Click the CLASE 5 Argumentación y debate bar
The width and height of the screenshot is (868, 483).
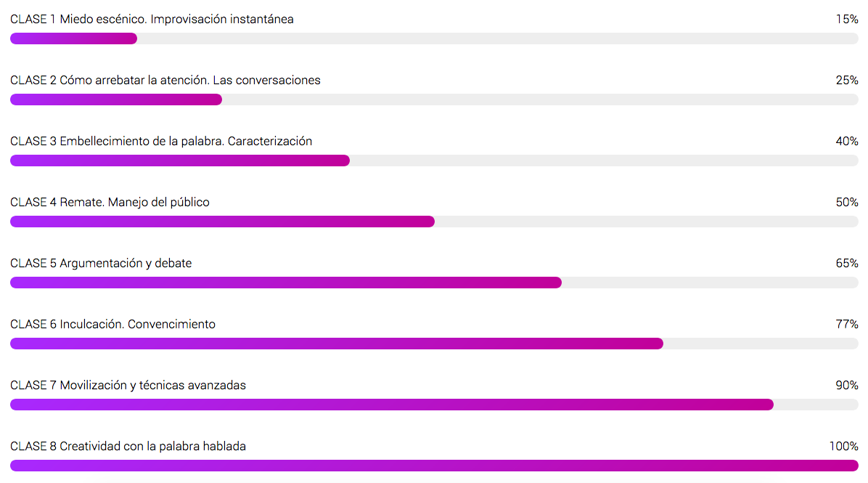[434, 283]
